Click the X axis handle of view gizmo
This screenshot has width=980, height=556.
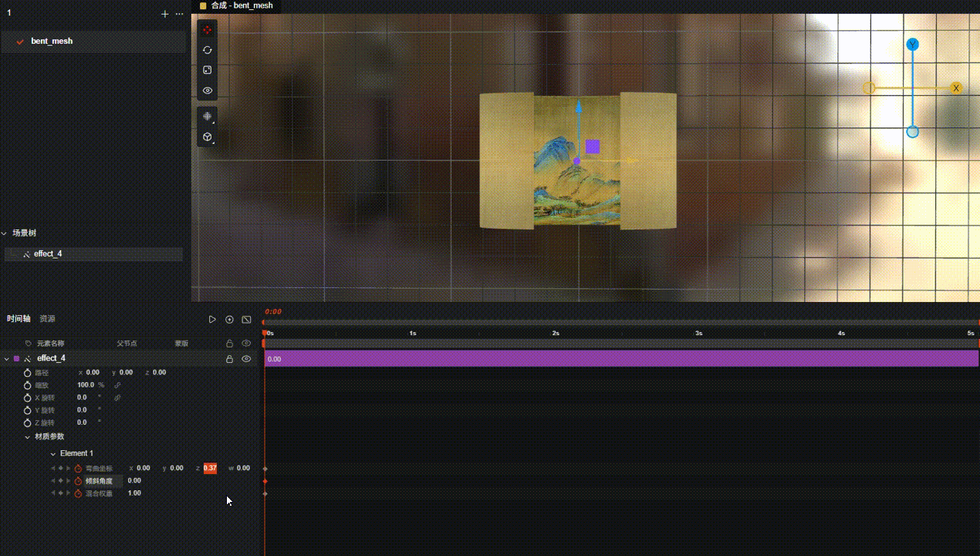point(956,88)
